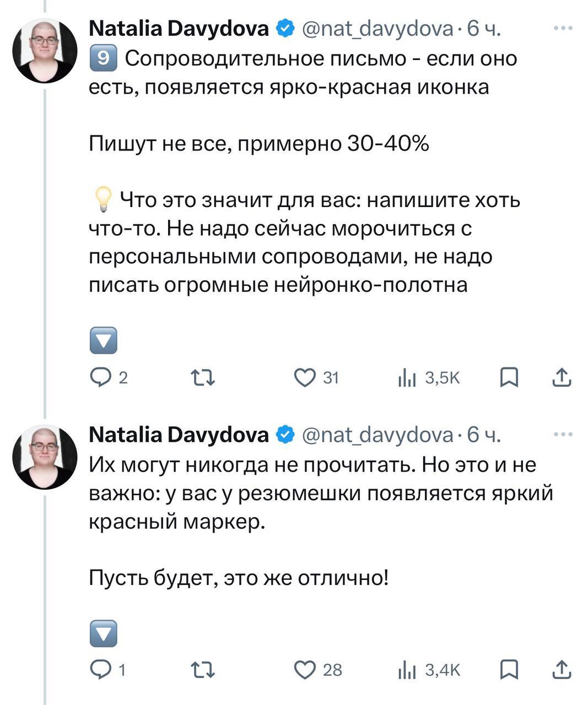Viewport: 588px width, 705px height.
Task: Open Natalia Davydova's avatar on second tweet
Action: [45, 457]
